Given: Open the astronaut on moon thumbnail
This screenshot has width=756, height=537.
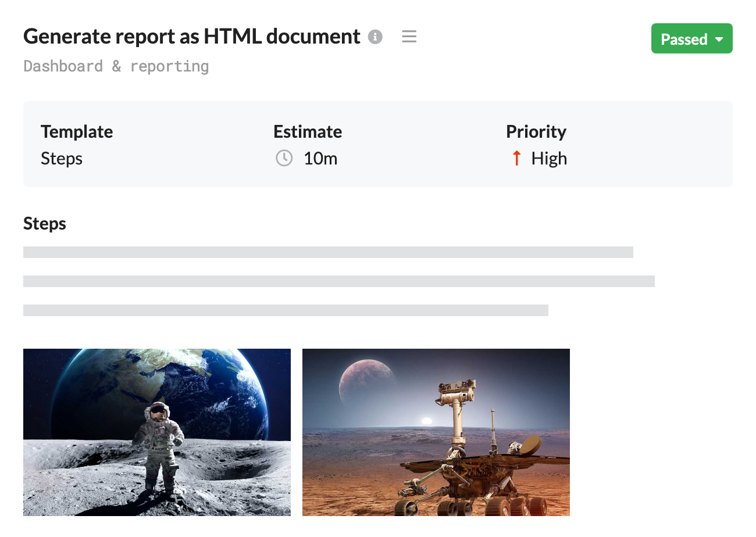Looking at the screenshot, I should (x=157, y=432).
